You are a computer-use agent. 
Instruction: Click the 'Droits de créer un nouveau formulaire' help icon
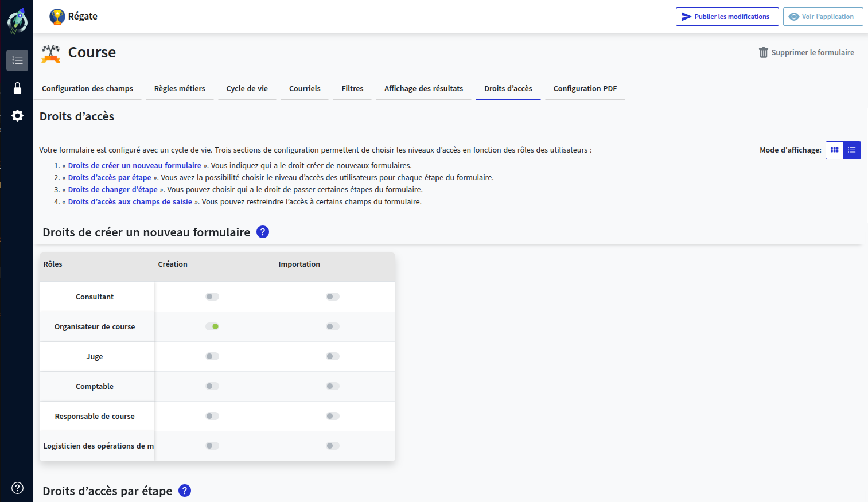[262, 232]
